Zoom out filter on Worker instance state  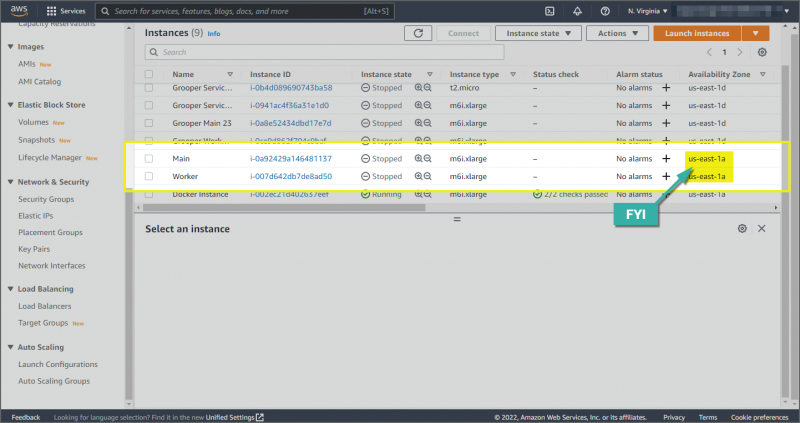tap(428, 176)
